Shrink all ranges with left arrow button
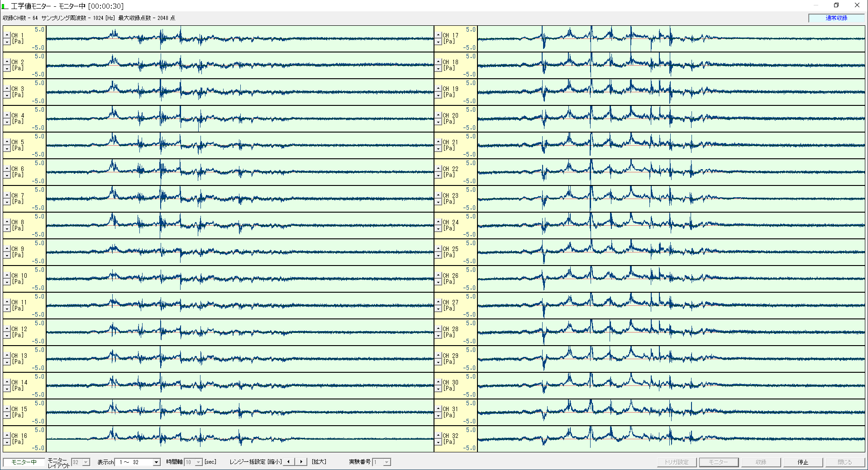The image size is (868, 470). [x=289, y=462]
